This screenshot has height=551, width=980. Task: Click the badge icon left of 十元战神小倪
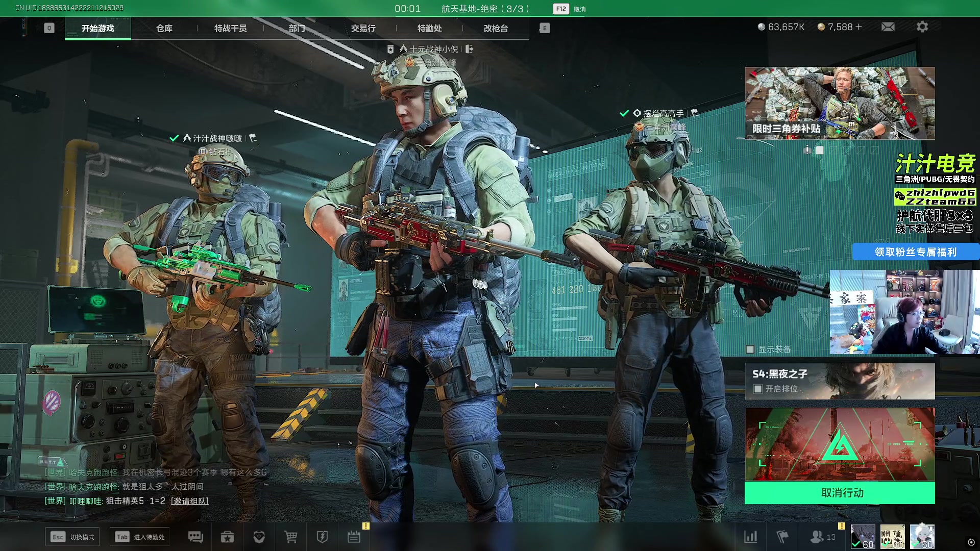click(x=390, y=49)
